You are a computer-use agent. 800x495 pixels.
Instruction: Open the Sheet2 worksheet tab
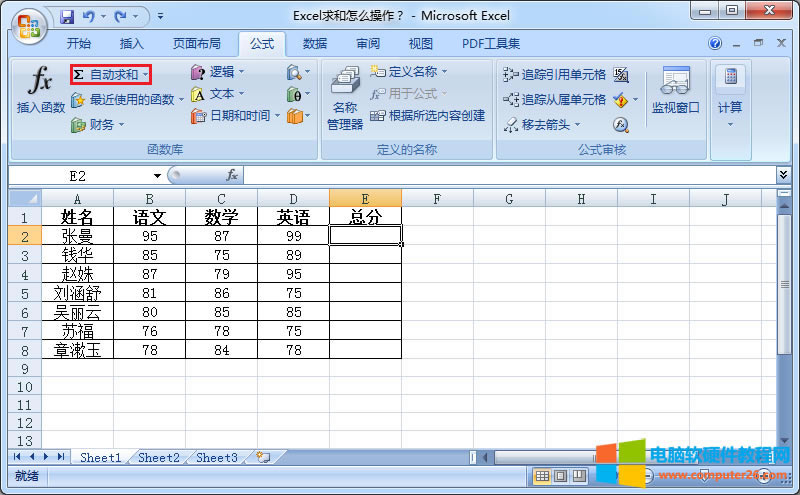pos(158,457)
